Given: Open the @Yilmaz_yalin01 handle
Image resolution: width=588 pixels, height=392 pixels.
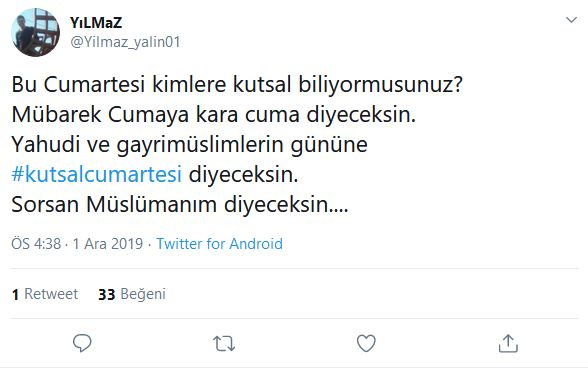Looking at the screenshot, I should point(125,42).
